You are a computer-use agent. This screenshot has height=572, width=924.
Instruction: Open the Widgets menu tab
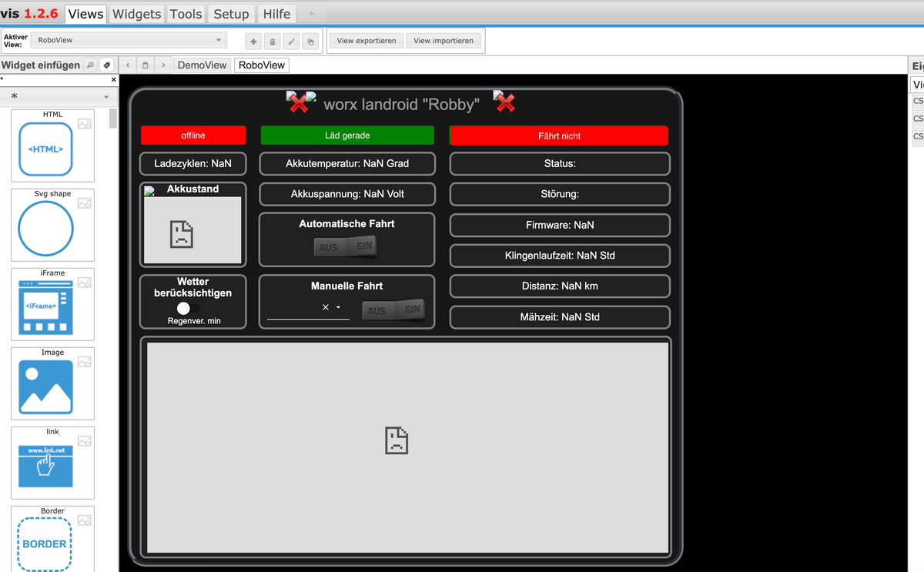(x=137, y=14)
